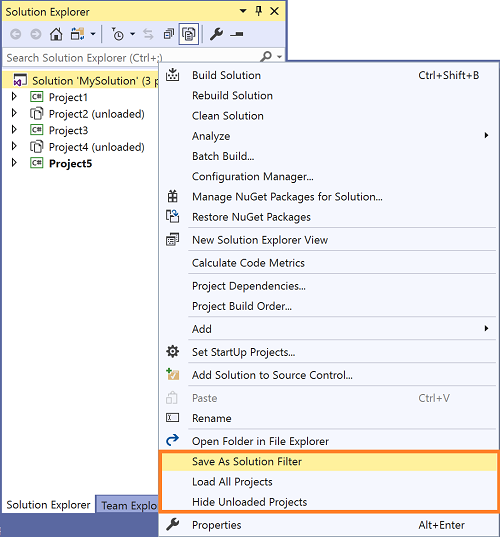Click the search magnifier icon in Solution Explorer
The width and height of the screenshot is (500, 537).
click(x=266, y=56)
